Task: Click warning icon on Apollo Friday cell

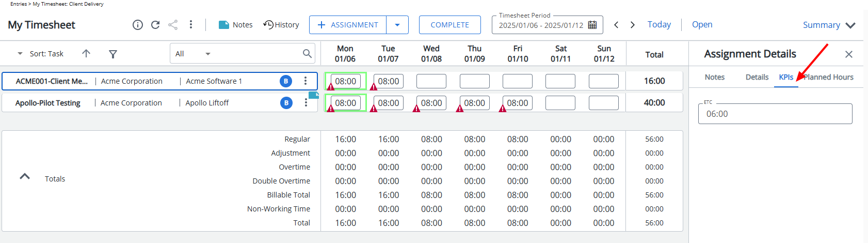Action: (503, 109)
